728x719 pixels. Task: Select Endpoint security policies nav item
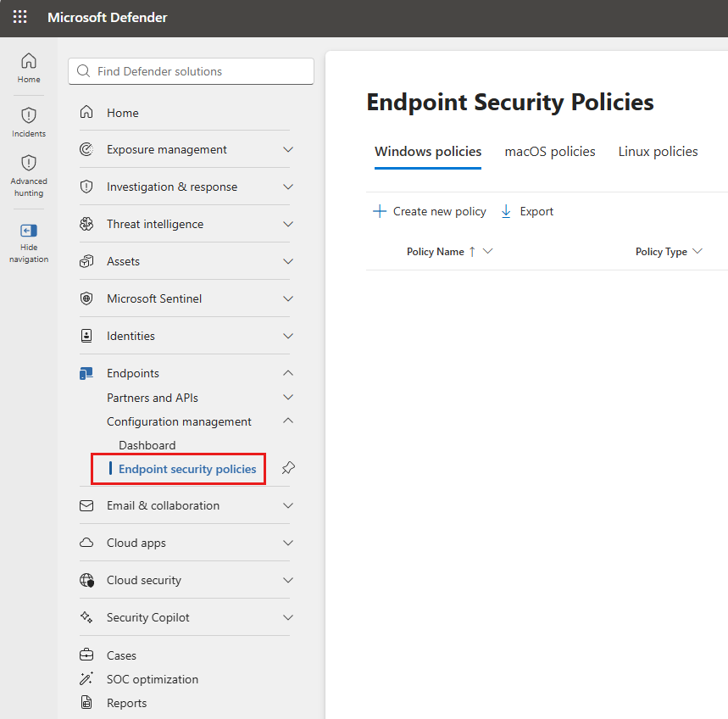click(187, 469)
